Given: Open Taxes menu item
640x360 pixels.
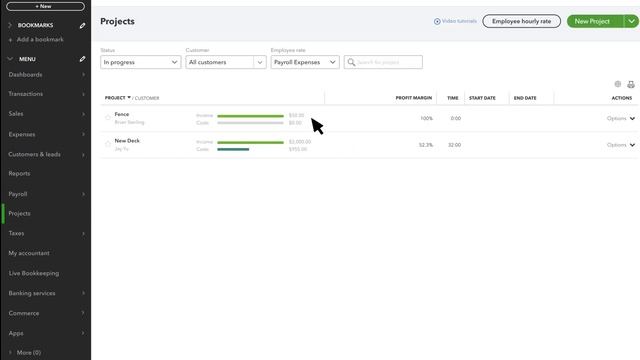Looking at the screenshot, I should pos(16,233).
